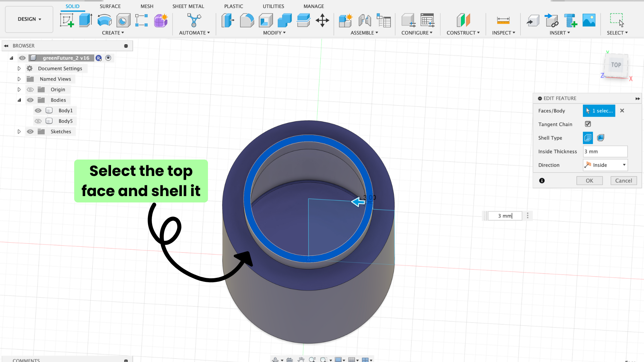Collapse the Browser panel with double arrows
The image size is (644, 362).
6,46
